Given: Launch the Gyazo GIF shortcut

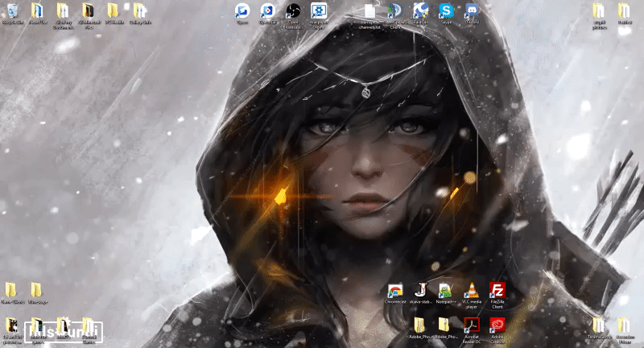Looking at the screenshot, I should [x=267, y=14].
